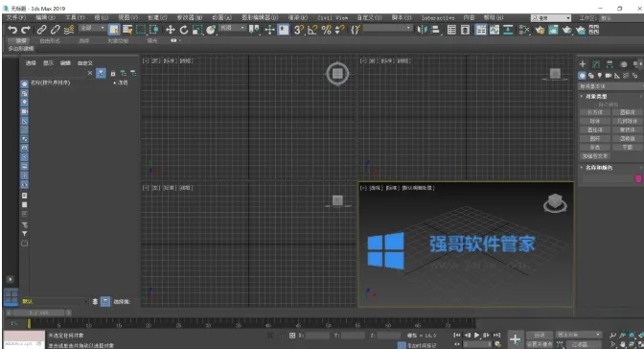Click the 球体 sphere primitive button
644x349 pixels.
[x=595, y=121]
